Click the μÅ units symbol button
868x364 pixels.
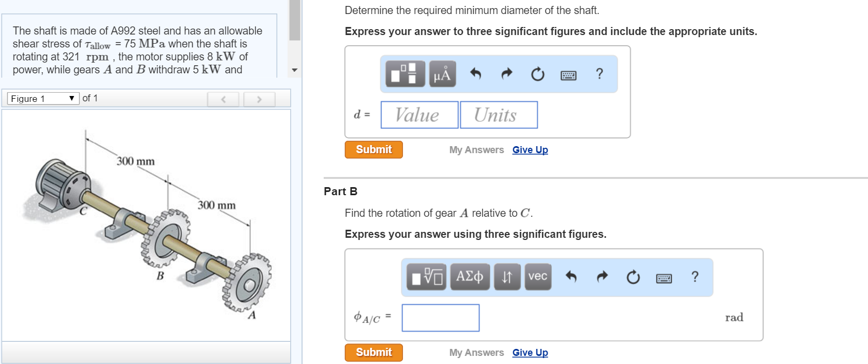click(x=442, y=74)
